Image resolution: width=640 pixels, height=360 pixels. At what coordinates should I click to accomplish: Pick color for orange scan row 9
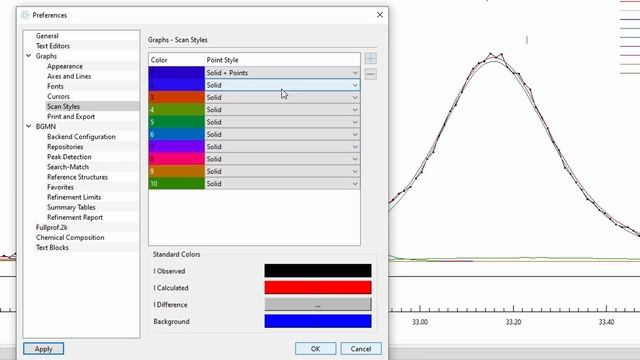(176, 171)
